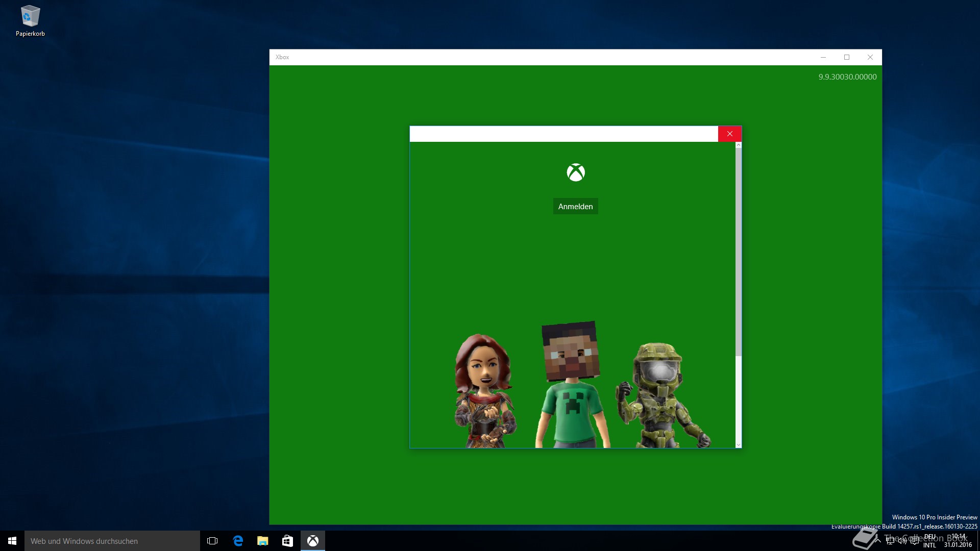This screenshot has width=980, height=551.
Task: Select the Minecraft Steve-head avatar
Action: point(572,385)
